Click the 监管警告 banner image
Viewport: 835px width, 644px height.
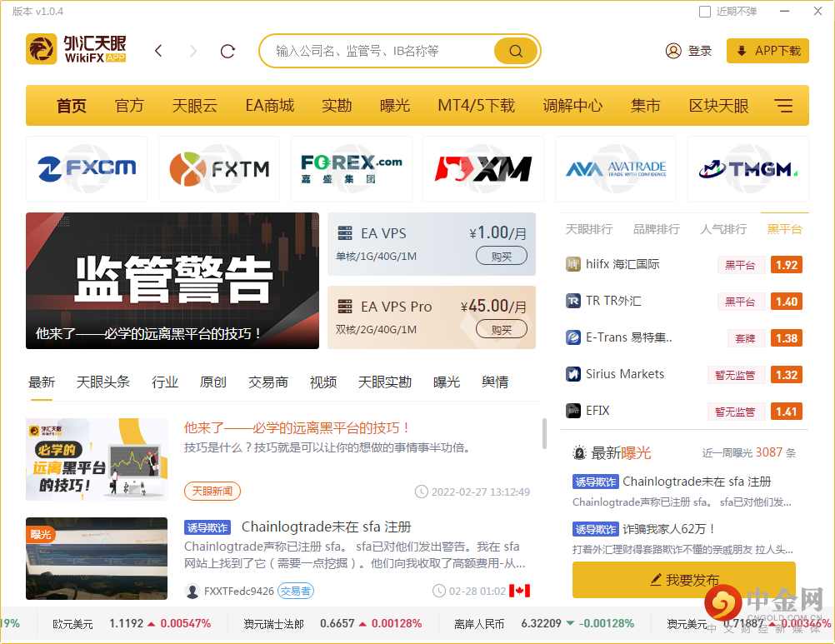pyautogui.click(x=172, y=281)
